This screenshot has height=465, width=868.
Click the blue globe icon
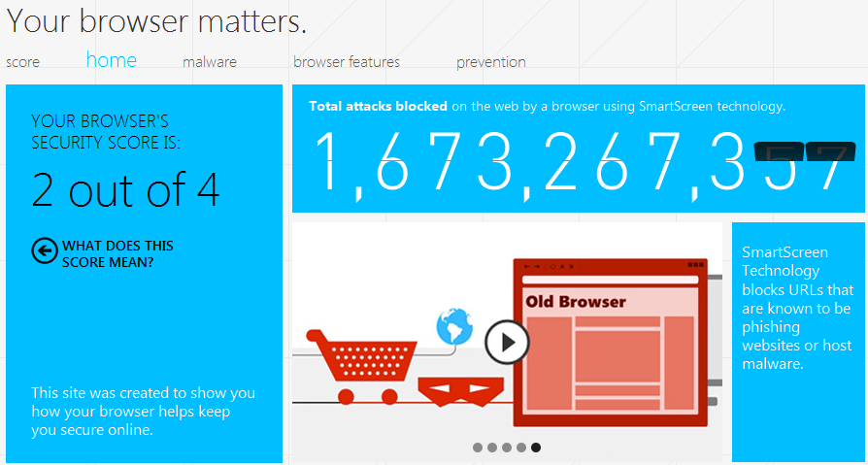[451, 327]
